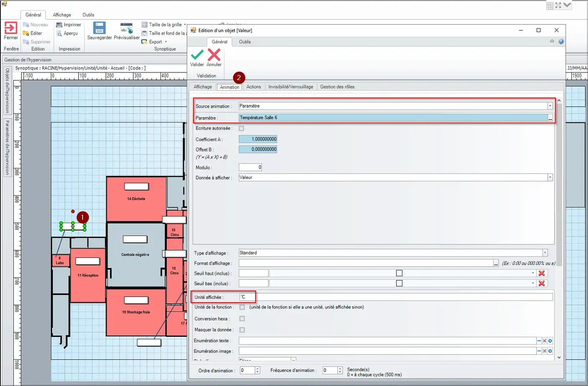Click the Imprimer printer icon
This screenshot has height=386, width=588.
(59, 25)
